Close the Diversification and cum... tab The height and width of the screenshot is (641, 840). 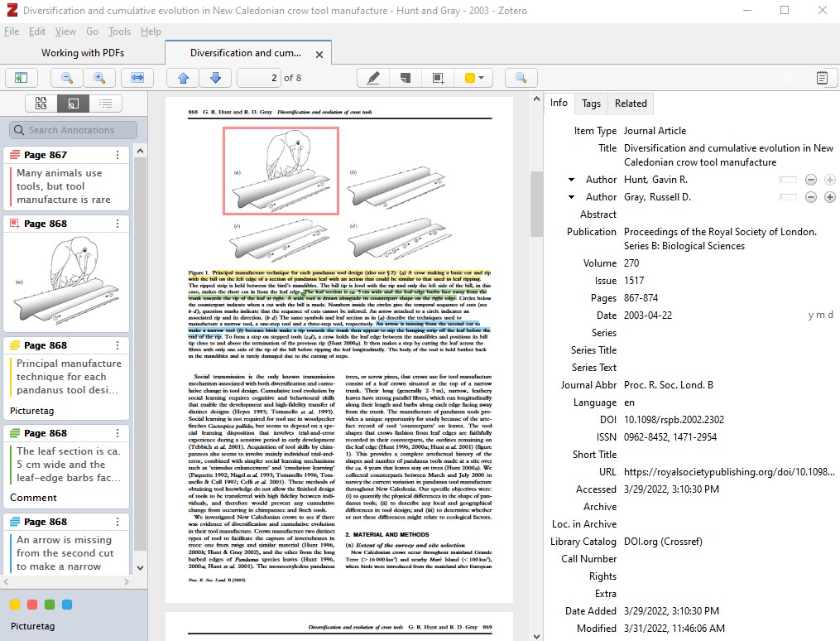pyautogui.click(x=319, y=54)
